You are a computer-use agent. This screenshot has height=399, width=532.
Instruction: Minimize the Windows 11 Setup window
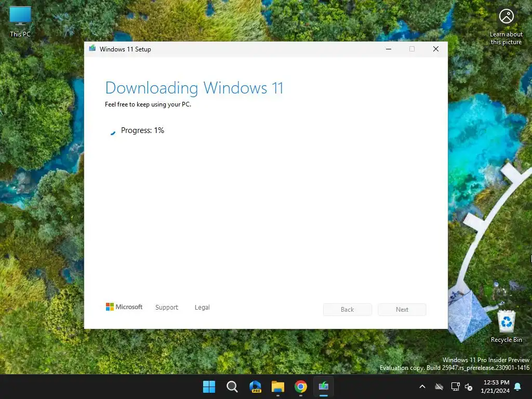point(389,49)
